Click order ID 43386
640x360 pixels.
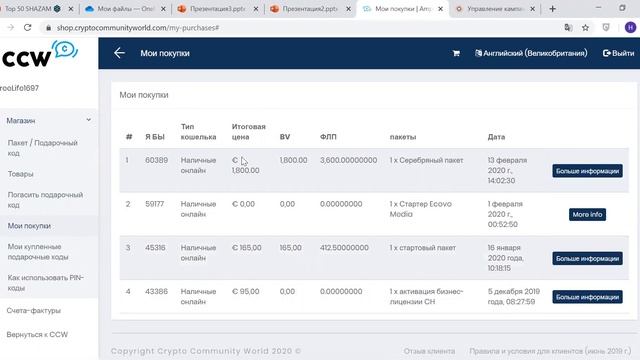(x=156, y=291)
